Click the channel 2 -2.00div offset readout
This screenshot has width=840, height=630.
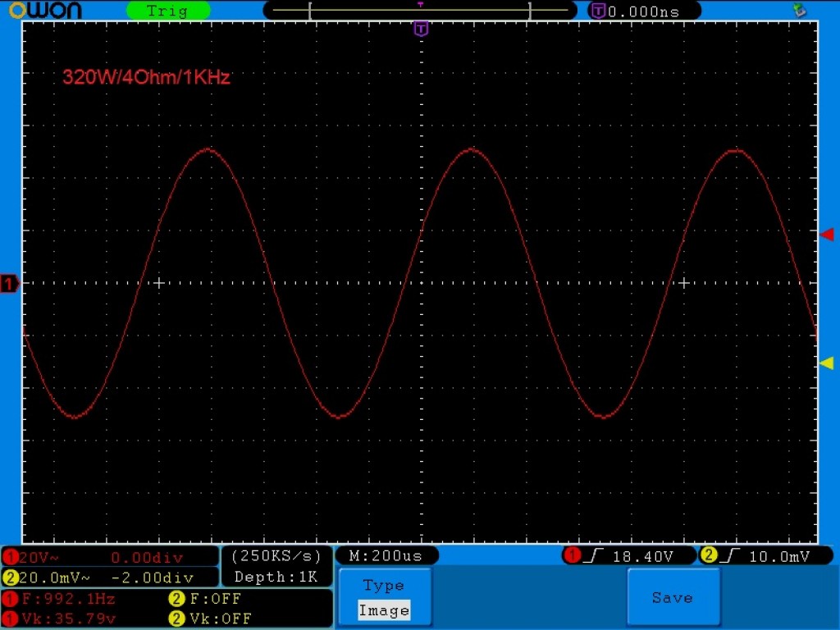coord(152,577)
